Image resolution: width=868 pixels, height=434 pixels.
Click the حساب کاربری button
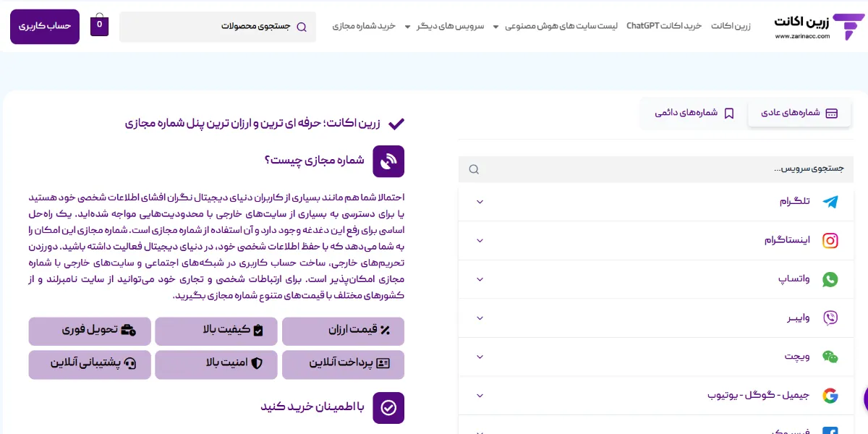[x=45, y=26]
